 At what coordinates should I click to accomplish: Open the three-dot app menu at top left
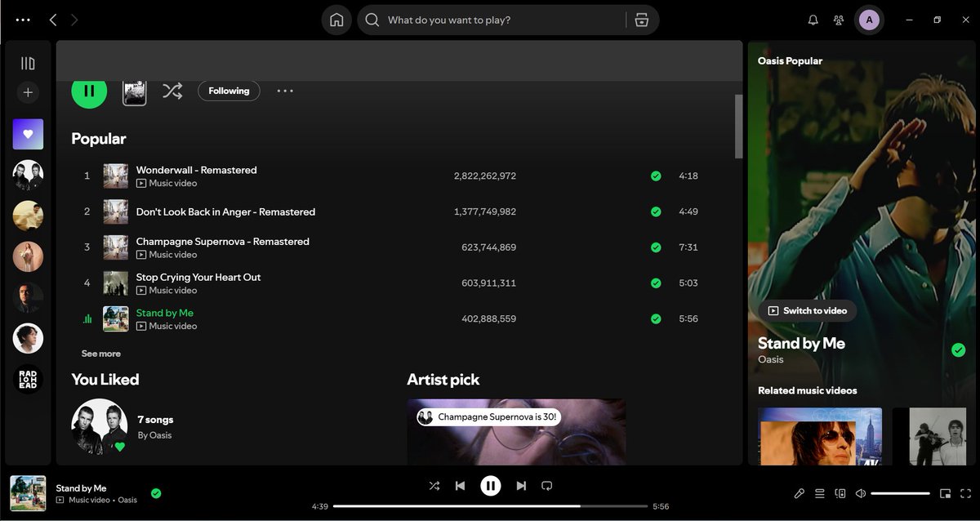coord(23,20)
